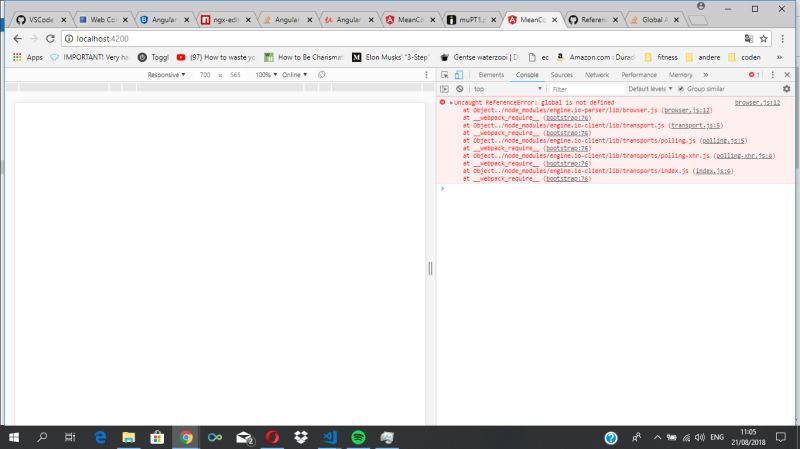Open the Default levels dropdown
This screenshot has height=449, width=800.
(x=650, y=89)
